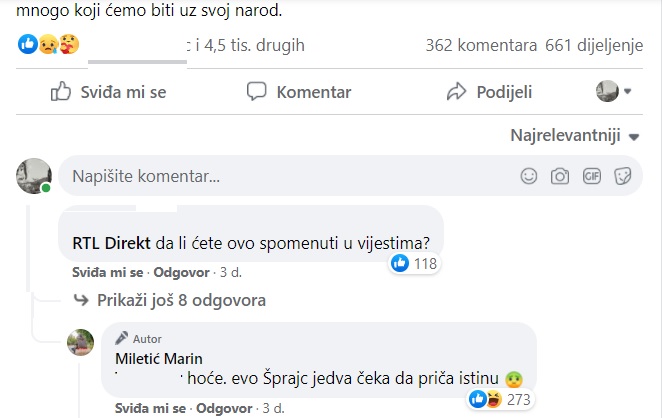Open the RTL Direkt profile link
Image resolution: width=662 pixels, height=418 pixels.
[111, 242]
